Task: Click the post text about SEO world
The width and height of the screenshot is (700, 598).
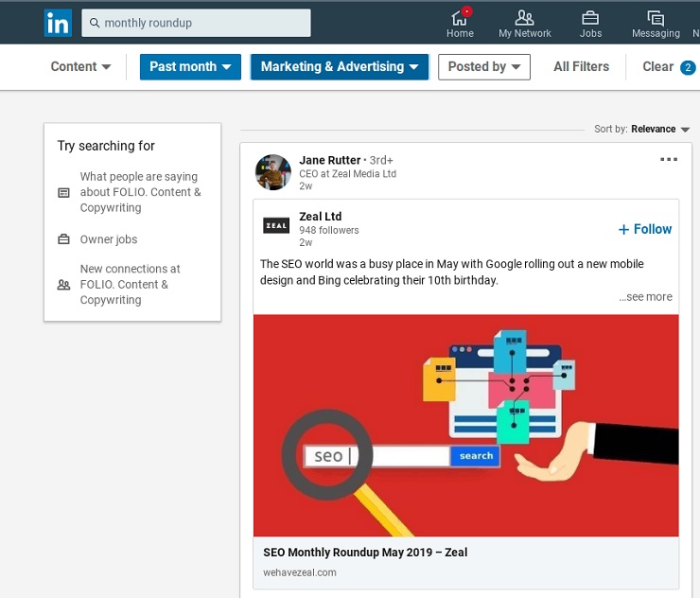Action: 452,272
